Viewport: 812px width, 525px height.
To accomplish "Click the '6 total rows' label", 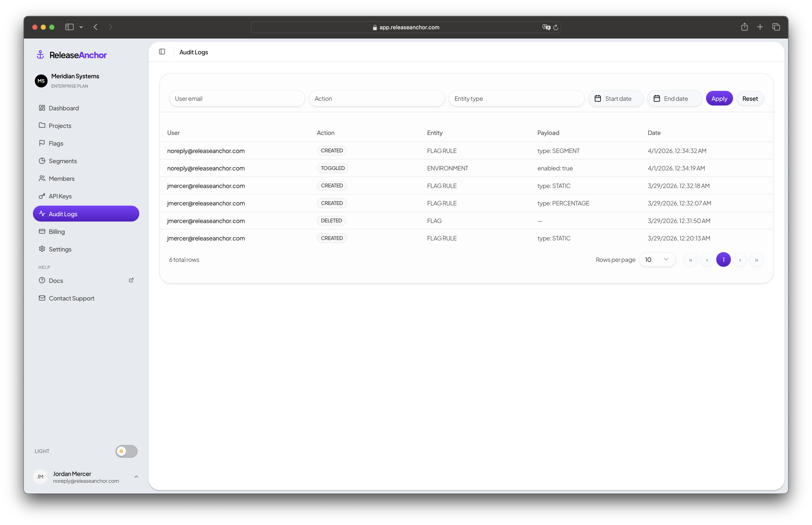I will coord(184,260).
